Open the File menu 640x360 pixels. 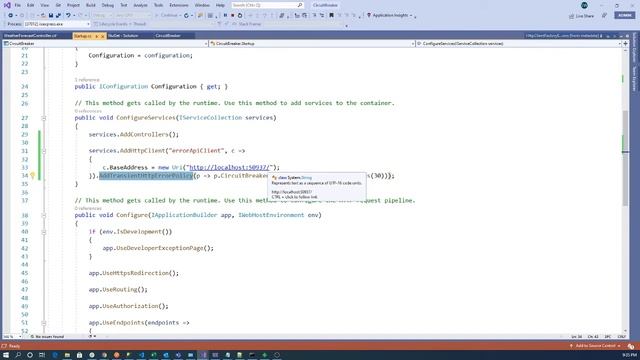point(18,5)
